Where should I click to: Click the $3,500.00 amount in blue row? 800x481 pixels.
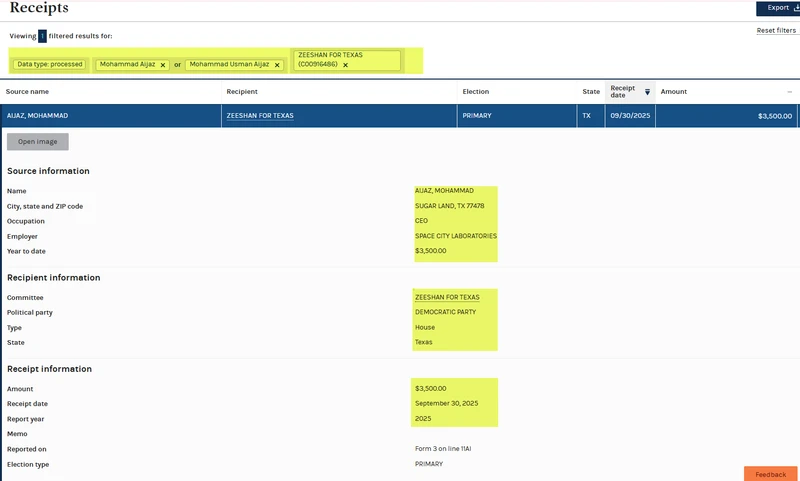(774, 116)
